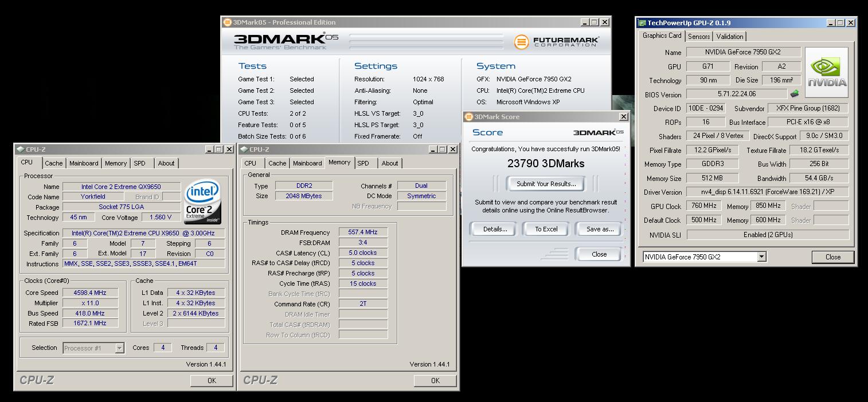Click the NVIDIA logo in GPU-Z
The image size is (868, 402).
click(x=826, y=72)
